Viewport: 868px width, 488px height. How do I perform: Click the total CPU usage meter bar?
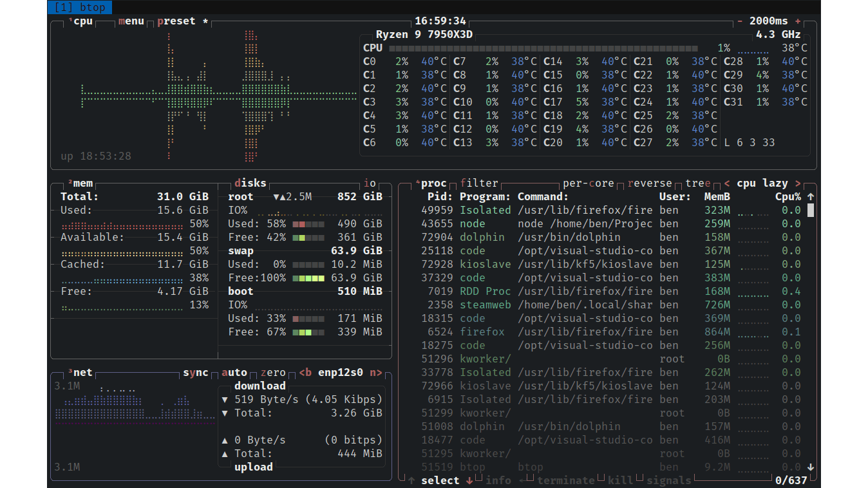coord(543,48)
